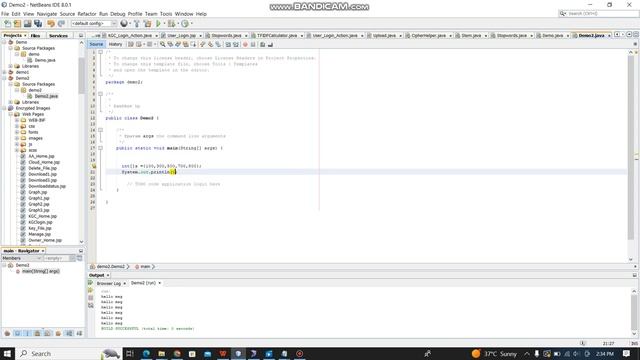
Task: Click the Redo toolbar icon
Action: (61, 24)
